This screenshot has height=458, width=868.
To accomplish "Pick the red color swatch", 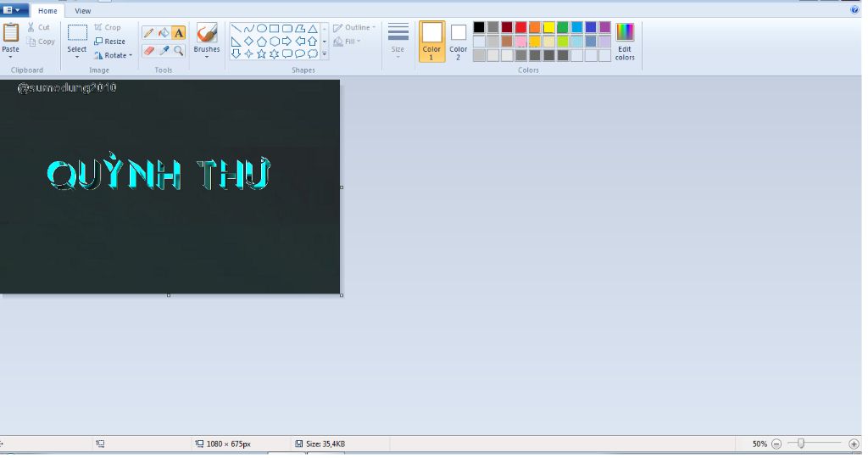I will [521, 27].
